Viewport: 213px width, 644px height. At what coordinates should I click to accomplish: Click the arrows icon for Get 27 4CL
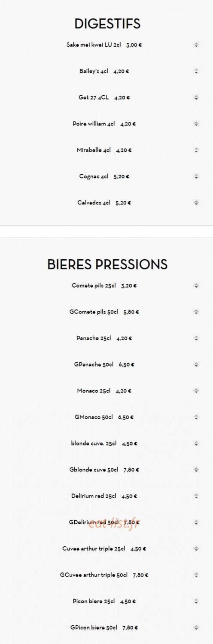pyautogui.click(x=196, y=97)
